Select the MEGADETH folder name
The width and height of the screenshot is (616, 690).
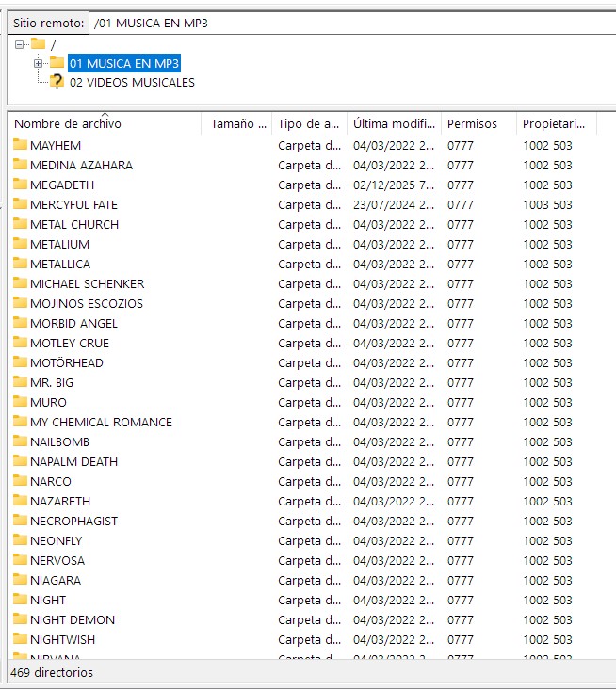pos(62,185)
